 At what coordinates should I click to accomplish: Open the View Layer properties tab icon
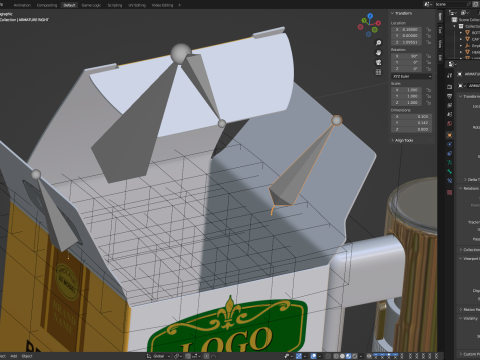(450, 105)
